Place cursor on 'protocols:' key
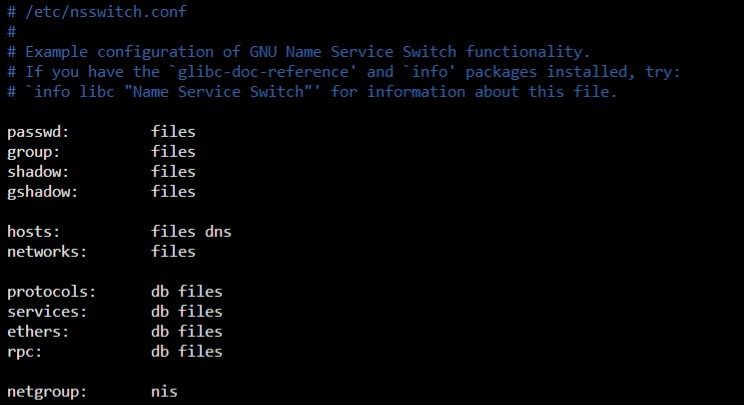This screenshot has width=744, height=405. point(51,292)
